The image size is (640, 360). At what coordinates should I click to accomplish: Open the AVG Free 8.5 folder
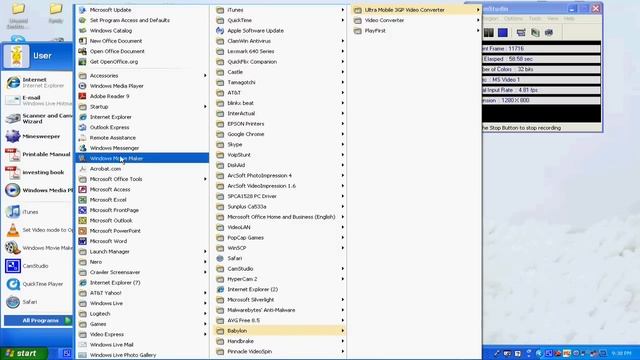coord(280,320)
